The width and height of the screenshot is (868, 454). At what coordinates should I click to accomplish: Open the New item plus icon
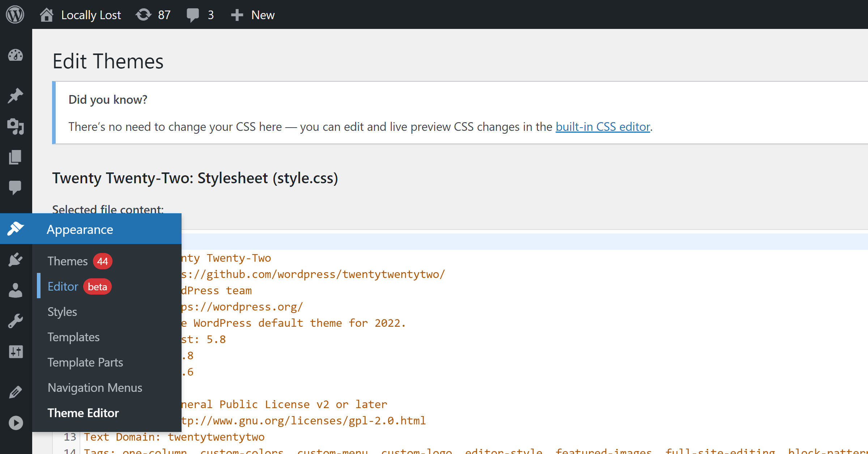click(252, 14)
